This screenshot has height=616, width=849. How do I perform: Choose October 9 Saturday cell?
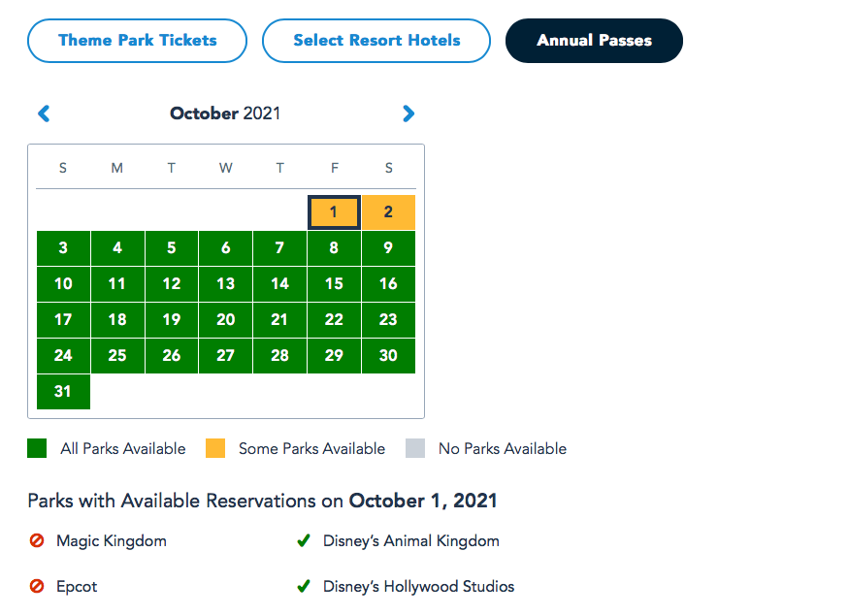coord(388,248)
